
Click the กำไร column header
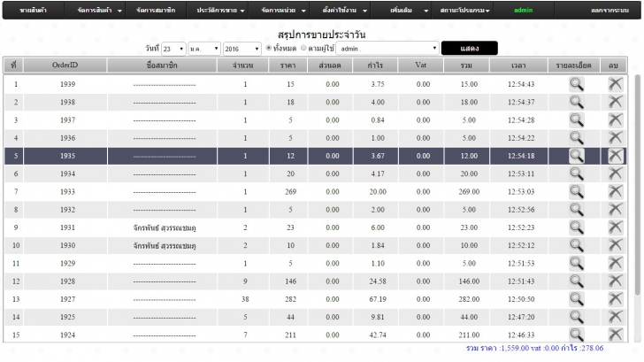[x=375, y=65]
